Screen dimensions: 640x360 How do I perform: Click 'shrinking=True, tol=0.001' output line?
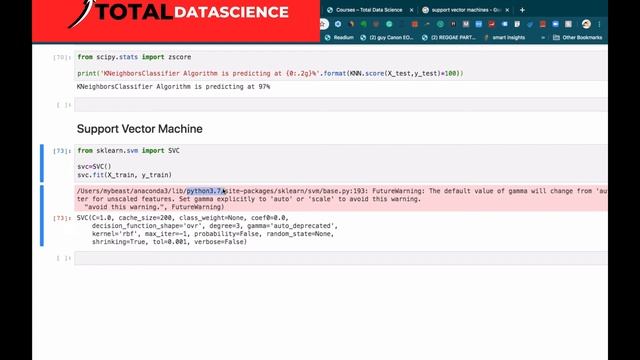(x=169, y=242)
